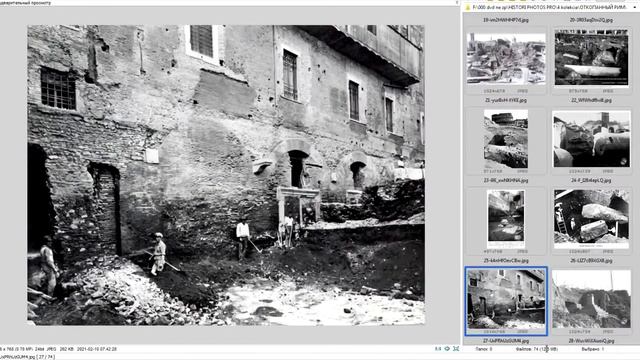Viewport: 640px width, 360px height.
Task: Click the file name label starting with 28
Action: point(591,341)
